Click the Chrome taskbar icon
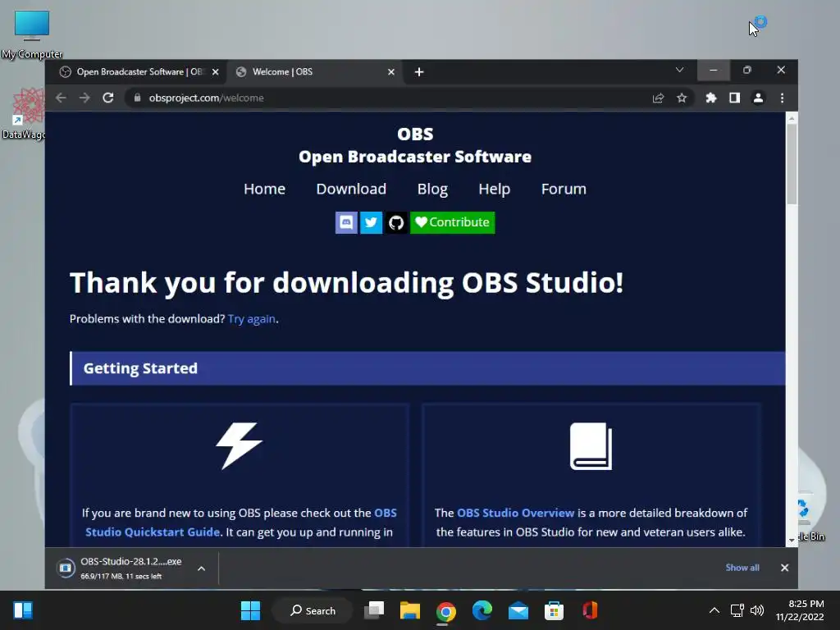The image size is (840, 630). pyautogui.click(x=445, y=610)
